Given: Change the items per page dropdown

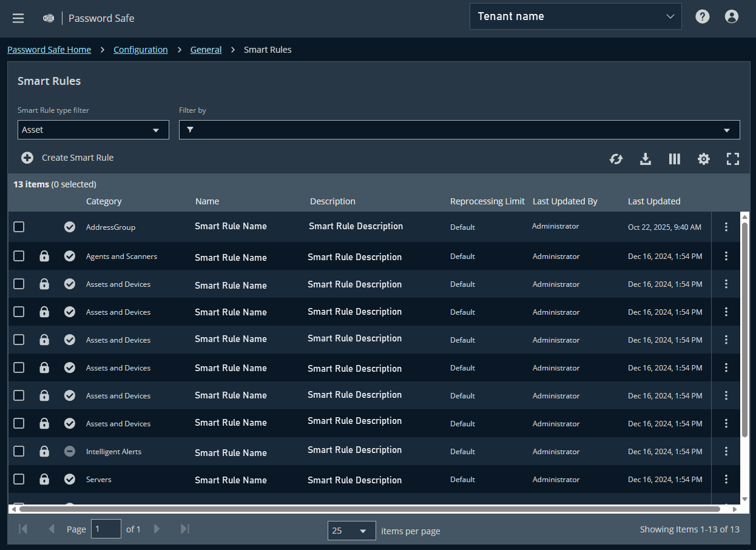Looking at the screenshot, I should pos(351,531).
